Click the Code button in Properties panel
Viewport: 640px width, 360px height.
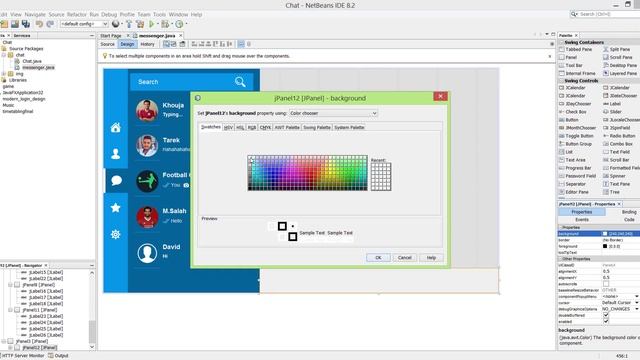click(x=629, y=220)
